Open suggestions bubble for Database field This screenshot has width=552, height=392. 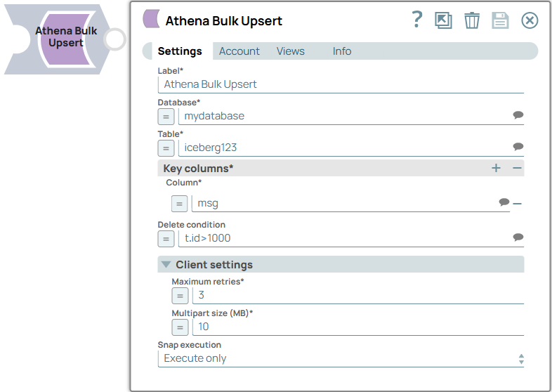click(518, 115)
